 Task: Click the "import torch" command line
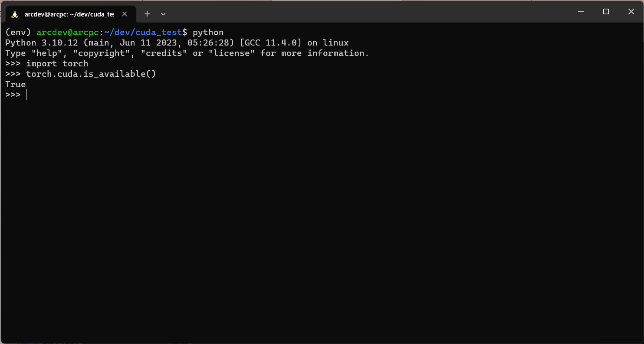click(57, 63)
